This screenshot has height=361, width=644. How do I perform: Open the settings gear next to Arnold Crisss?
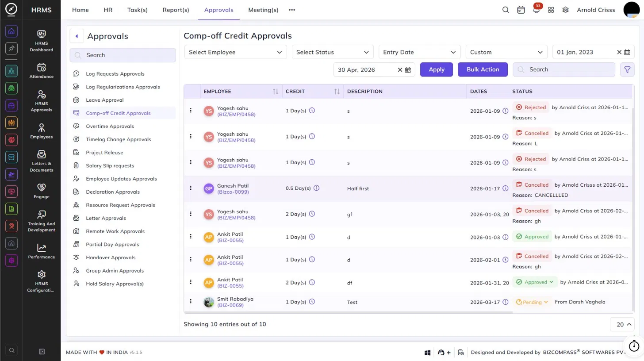[565, 10]
